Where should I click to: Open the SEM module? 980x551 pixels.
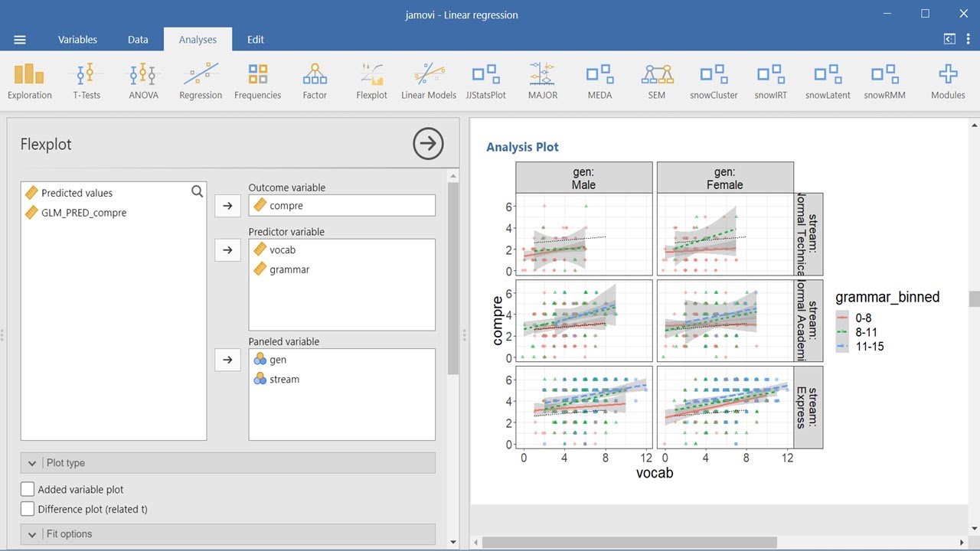click(657, 81)
